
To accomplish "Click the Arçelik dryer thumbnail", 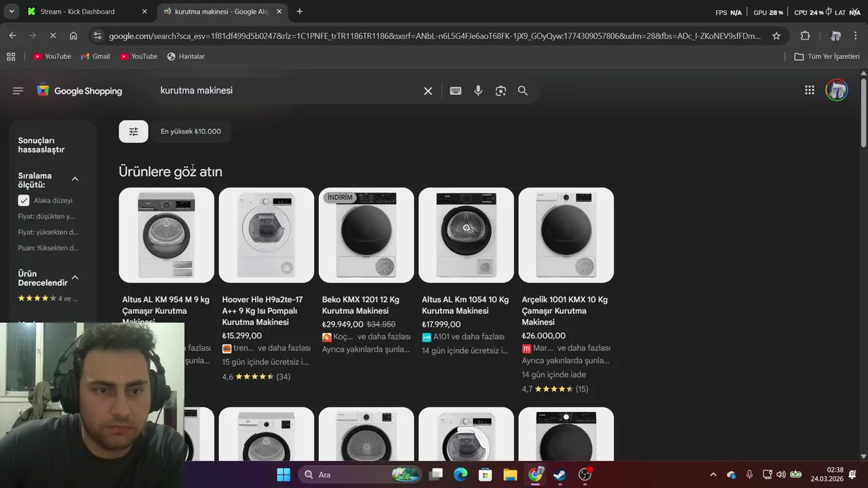I will (566, 235).
